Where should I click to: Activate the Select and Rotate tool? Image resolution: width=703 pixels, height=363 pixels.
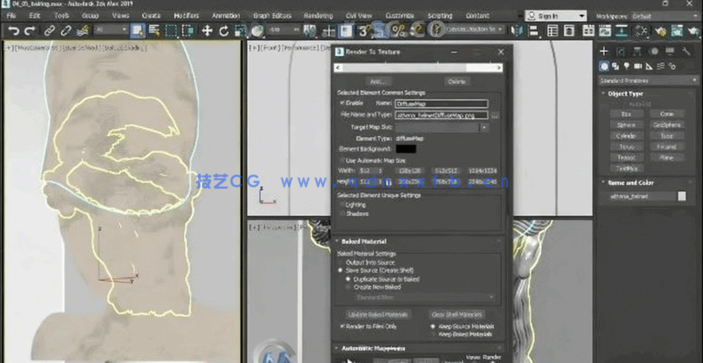coord(224,31)
